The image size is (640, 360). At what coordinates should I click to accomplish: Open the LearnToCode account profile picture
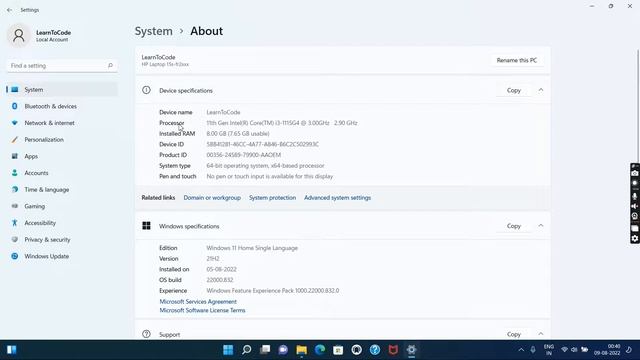[19, 36]
